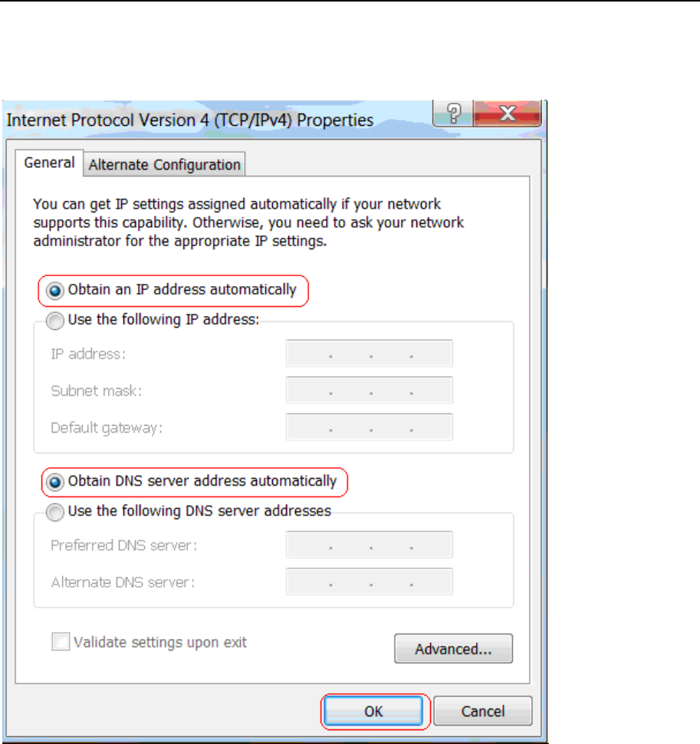Click the Default gateway input field
Screen dimensions: 700x744
click(x=370, y=427)
